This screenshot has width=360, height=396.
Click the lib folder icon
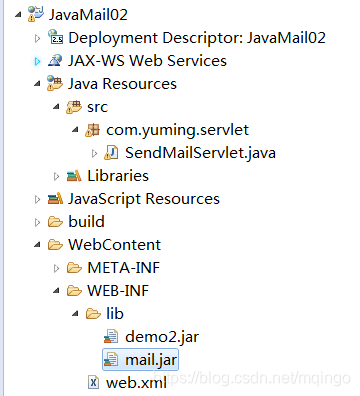click(x=93, y=314)
